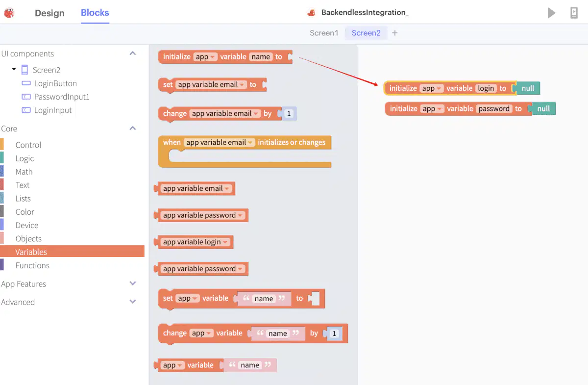This screenshot has height=385, width=588.
Task: Open variable dropdown in 'change app variable email' block
Action: [x=225, y=113]
